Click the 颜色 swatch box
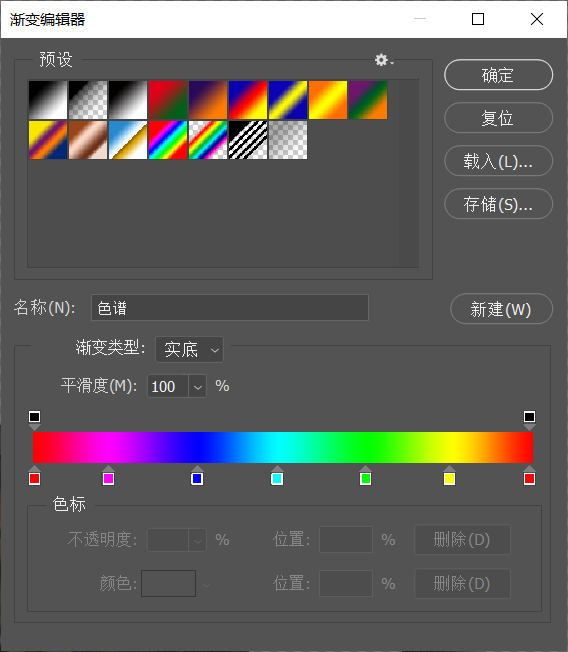568x652 pixels. (168, 583)
